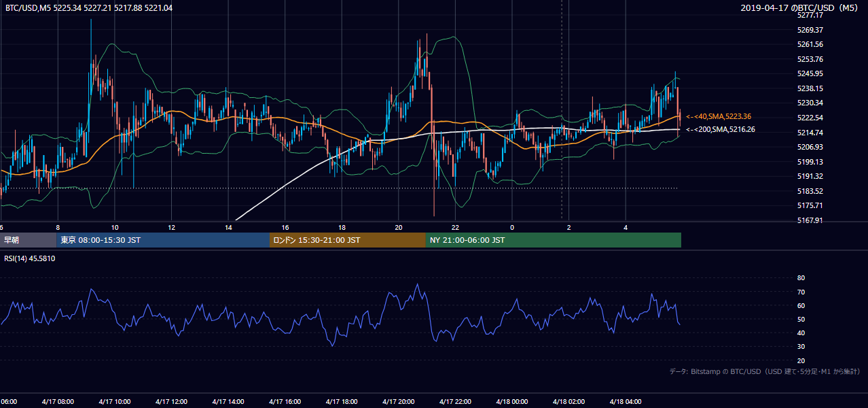Click RSI scale value 50
The image size is (868, 408).
[x=801, y=319]
